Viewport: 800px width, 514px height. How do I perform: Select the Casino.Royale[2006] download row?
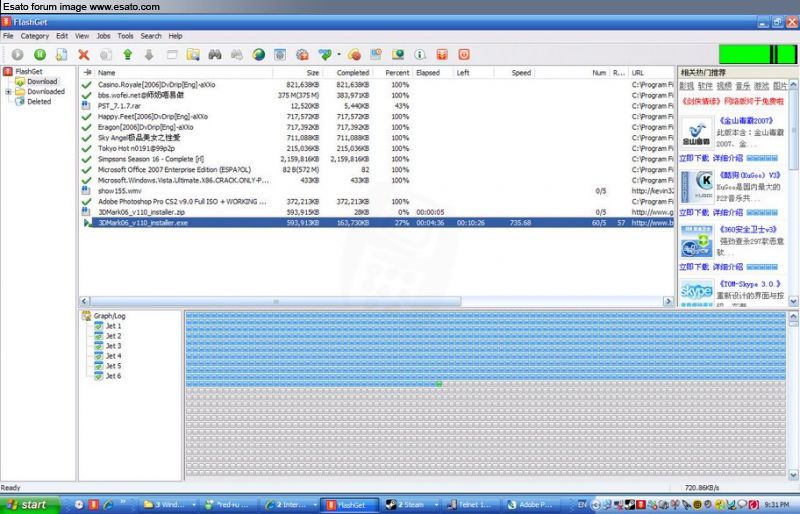tap(378, 85)
